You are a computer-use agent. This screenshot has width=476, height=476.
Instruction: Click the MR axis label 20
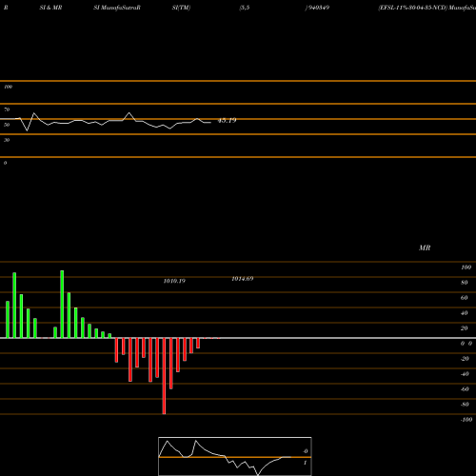pyautogui.click(x=465, y=328)
